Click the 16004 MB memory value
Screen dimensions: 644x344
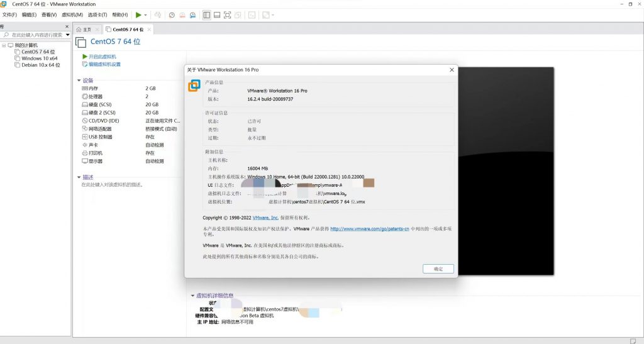[257, 169]
